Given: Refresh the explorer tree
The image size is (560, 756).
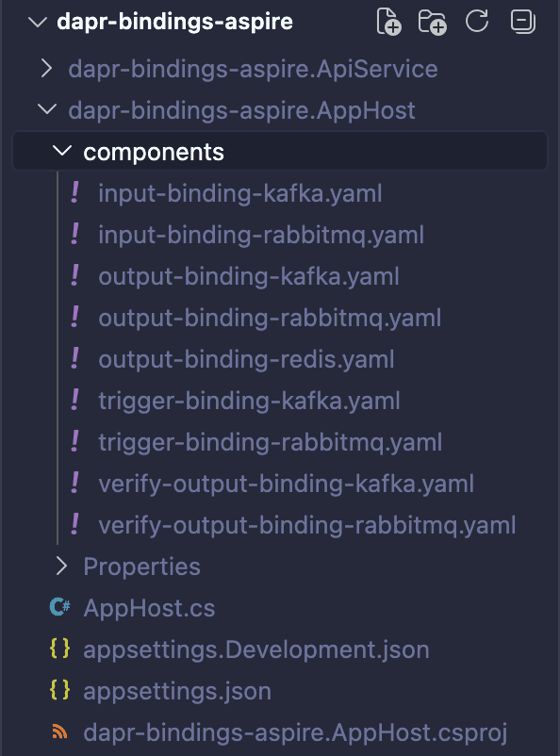Looking at the screenshot, I should [x=476, y=22].
